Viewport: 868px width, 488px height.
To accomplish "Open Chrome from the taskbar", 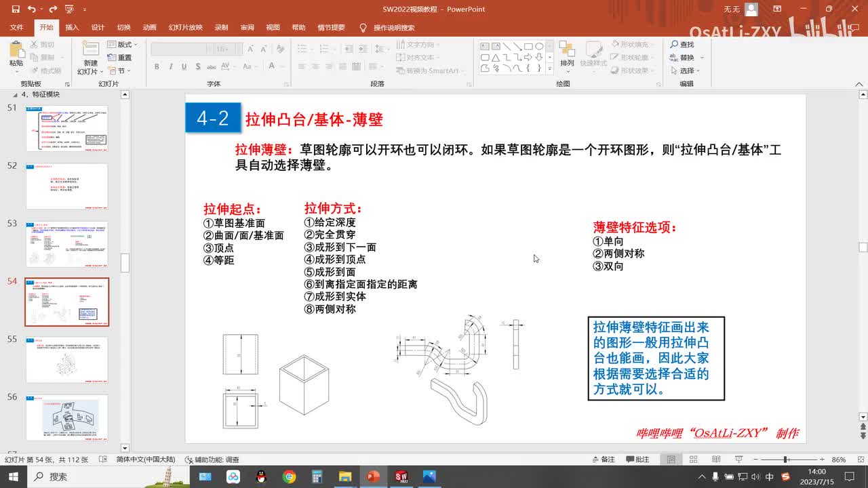I will point(289,476).
